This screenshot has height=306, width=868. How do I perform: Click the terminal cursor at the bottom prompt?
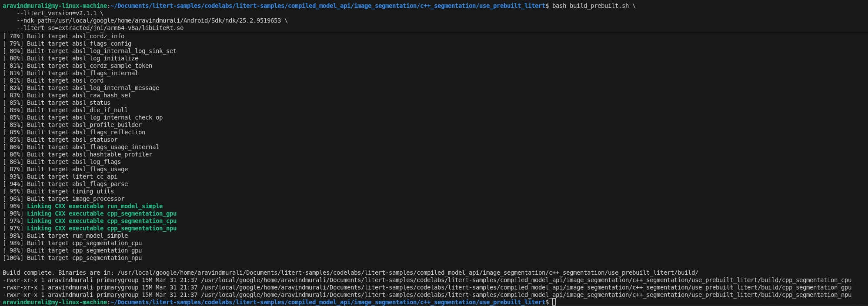pos(554,302)
